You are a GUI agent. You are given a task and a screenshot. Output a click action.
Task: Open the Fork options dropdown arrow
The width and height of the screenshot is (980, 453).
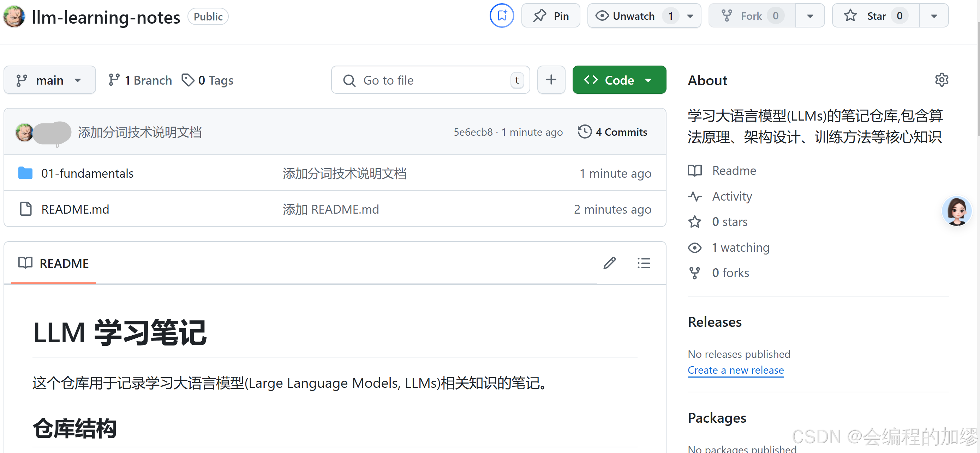pos(810,16)
